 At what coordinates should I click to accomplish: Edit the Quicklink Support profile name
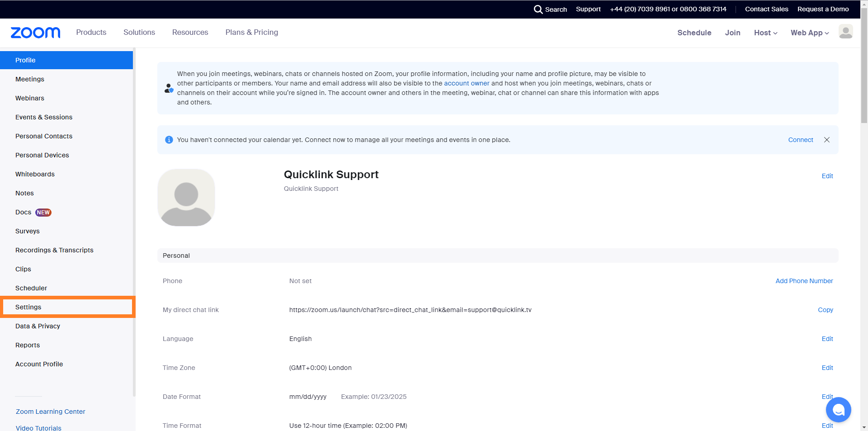point(827,176)
